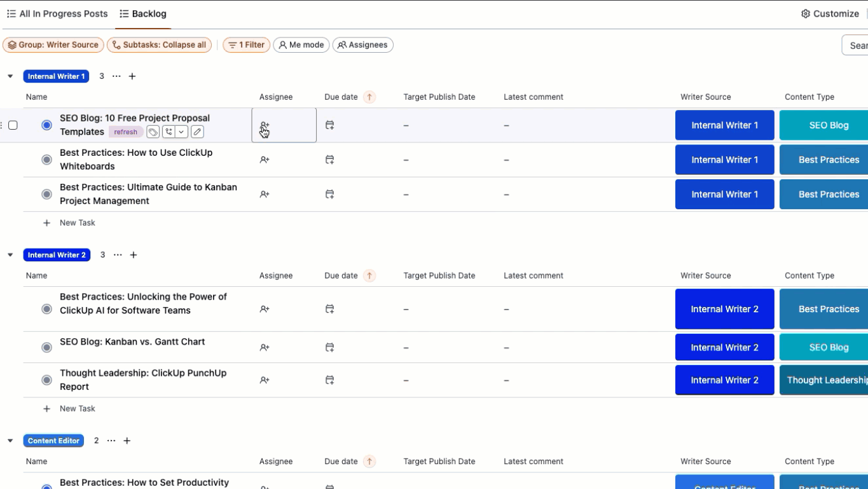Add a task to the Internal Writer 1 group with the plus icon
Viewport: 868px width, 489px height.
[x=132, y=76]
